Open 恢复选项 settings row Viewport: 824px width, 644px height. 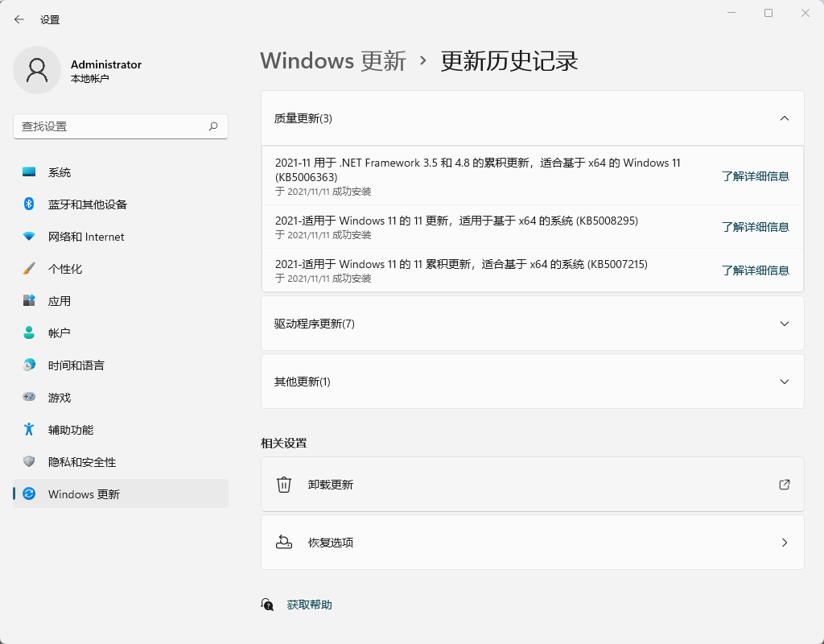533,542
